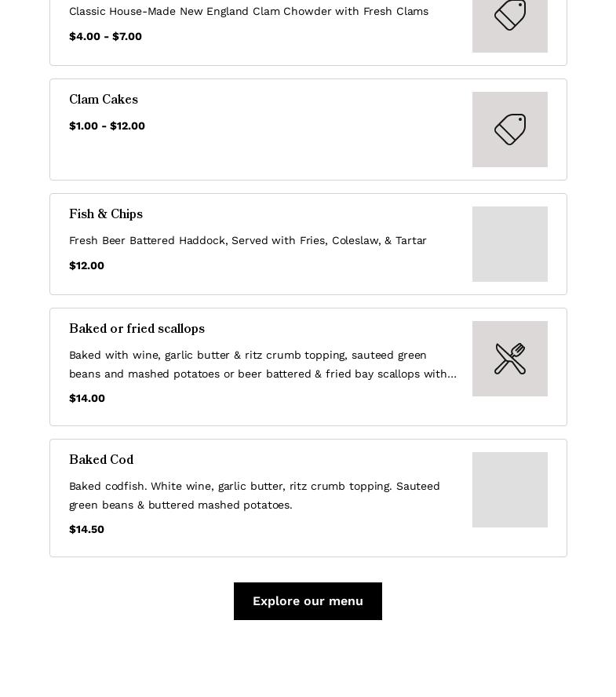The image size is (616, 697).
Task: Click the Fish & Chips image placeholder
Action: pos(510,244)
